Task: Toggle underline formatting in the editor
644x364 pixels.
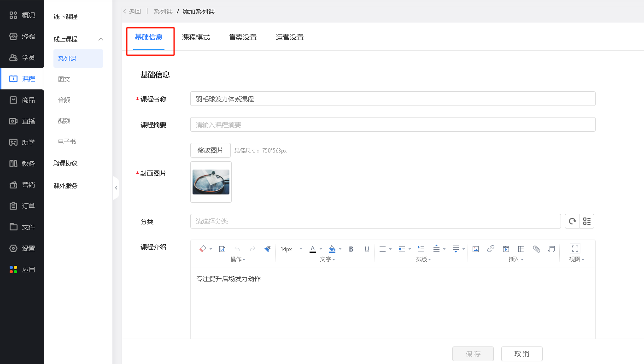Action: [x=367, y=249]
